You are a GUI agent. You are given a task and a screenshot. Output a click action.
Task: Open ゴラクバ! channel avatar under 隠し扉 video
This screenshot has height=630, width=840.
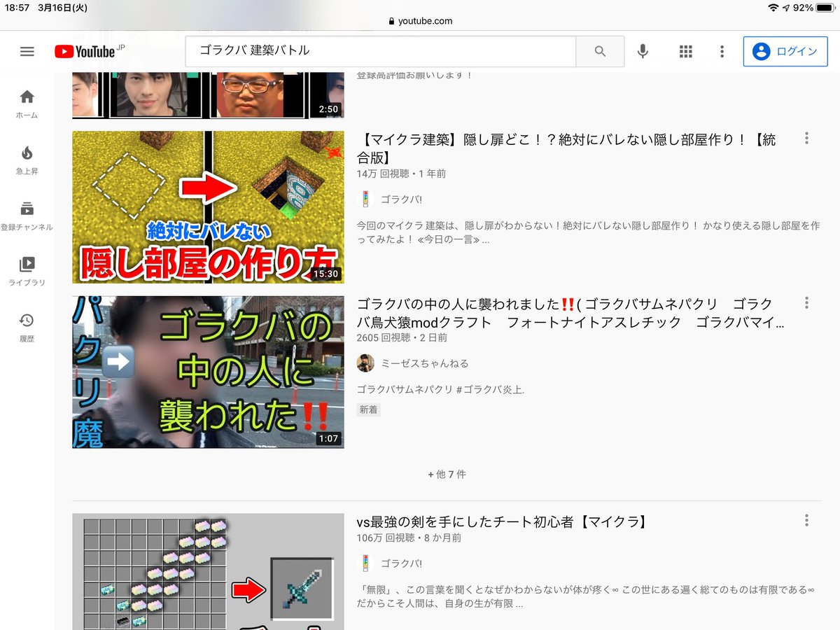point(365,199)
